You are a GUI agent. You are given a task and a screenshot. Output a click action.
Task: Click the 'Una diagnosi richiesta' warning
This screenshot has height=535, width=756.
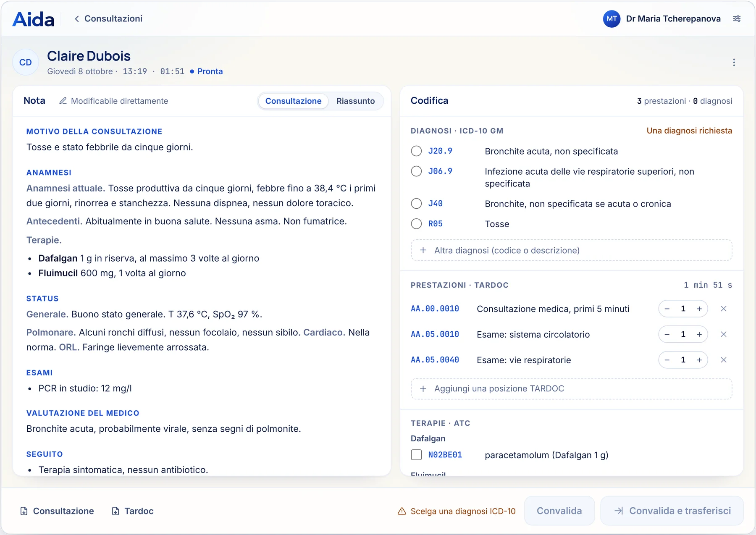pos(689,131)
